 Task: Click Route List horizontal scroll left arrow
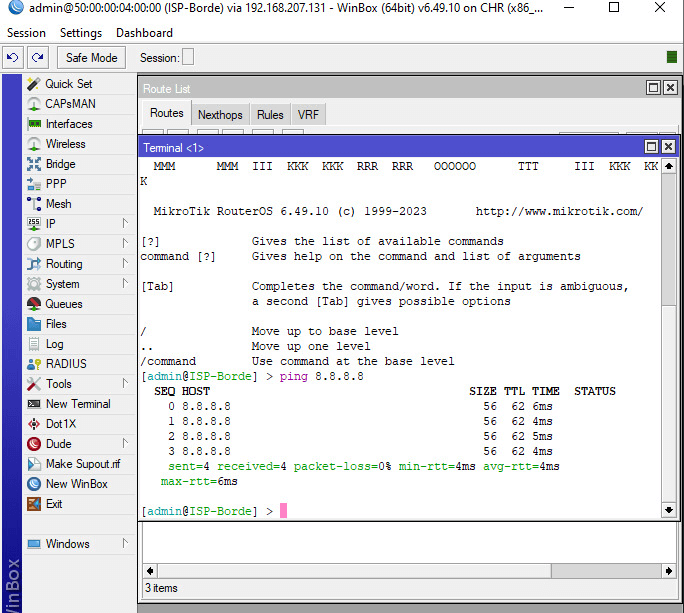[x=150, y=571]
